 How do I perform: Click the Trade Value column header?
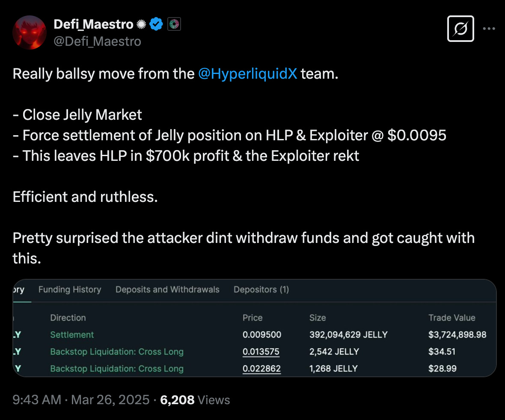(x=452, y=318)
